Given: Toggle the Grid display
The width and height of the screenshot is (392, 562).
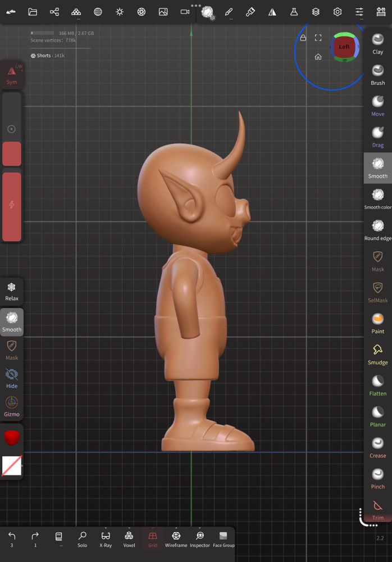Looking at the screenshot, I should tap(153, 539).
